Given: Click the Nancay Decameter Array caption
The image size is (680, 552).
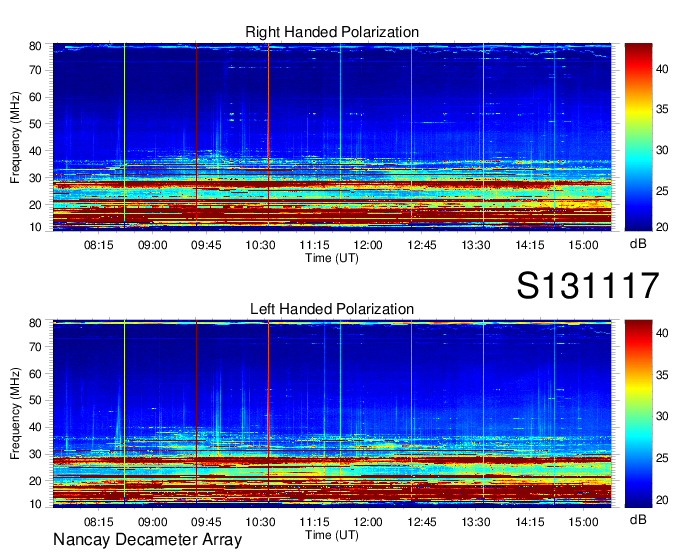Looking at the screenshot, I should (147, 540).
